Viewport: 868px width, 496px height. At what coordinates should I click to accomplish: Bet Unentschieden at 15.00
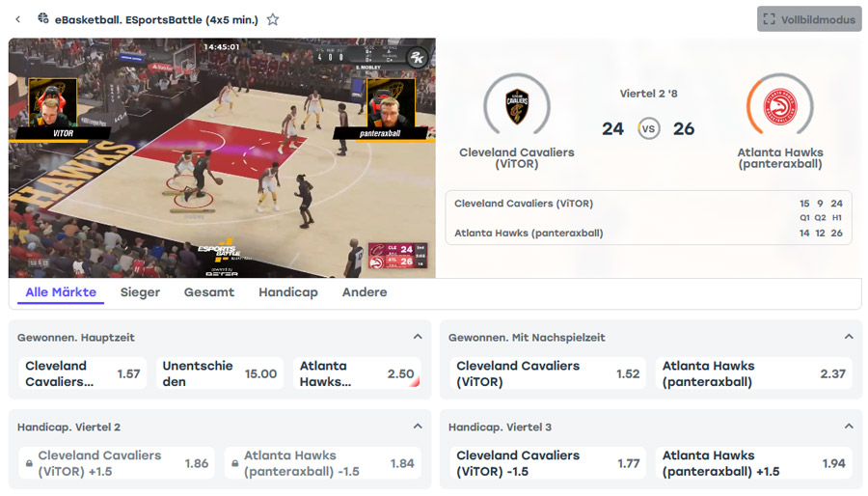[220, 373]
